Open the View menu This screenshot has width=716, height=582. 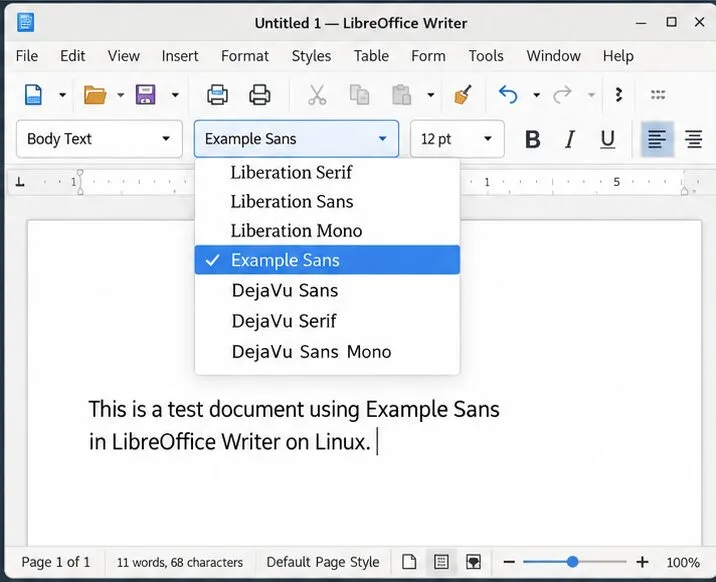[x=123, y=56]
